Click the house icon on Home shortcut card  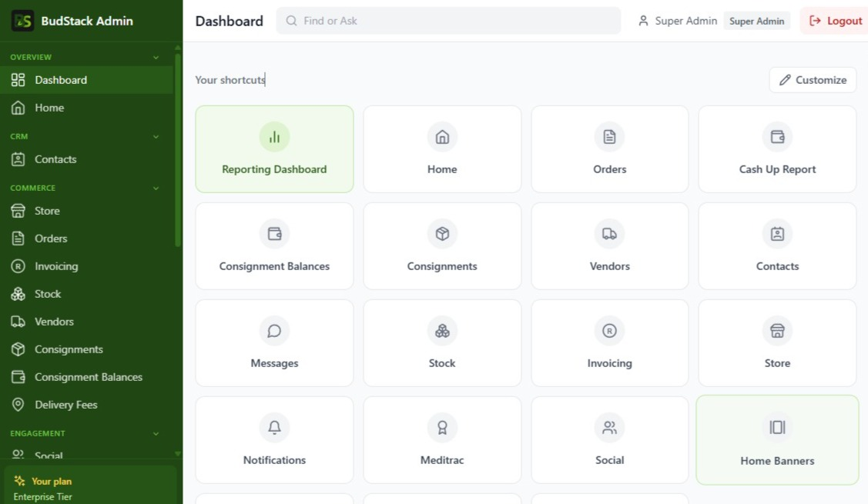(442, 137)
